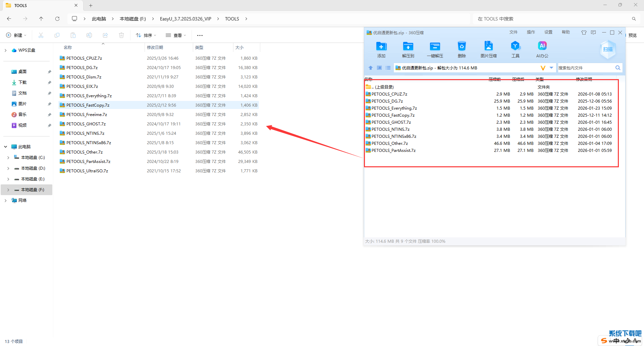This screenshot has width=644, height=346.
Task: Expand the 本地磁盘 (C:) tree node
Action: pyautogui.click(x=8, y=158)
